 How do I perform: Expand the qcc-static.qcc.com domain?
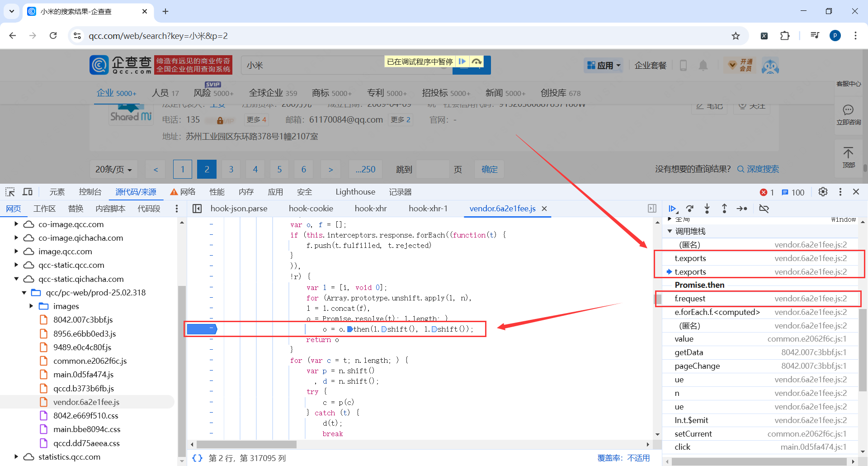[16, 265]
